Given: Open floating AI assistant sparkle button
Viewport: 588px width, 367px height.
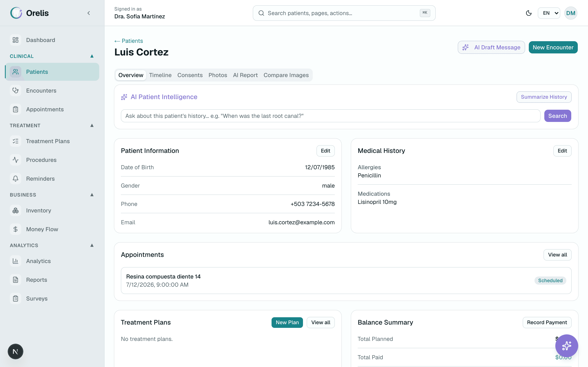Looking at the screenshot, I should click(x=566, y=346).
